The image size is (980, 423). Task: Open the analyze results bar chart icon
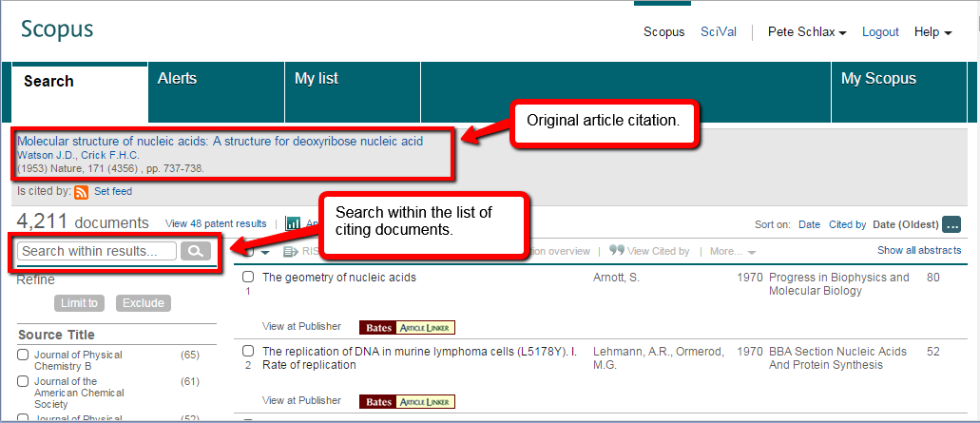tap(293, 223)
